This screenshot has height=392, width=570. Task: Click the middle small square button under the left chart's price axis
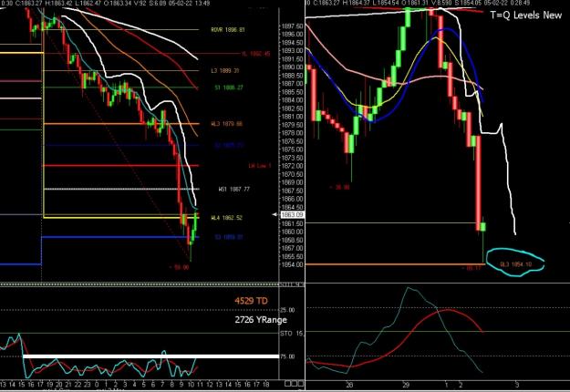(294, 383)
